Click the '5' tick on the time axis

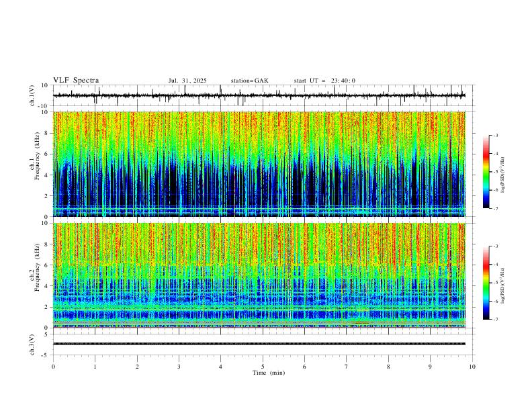pyautogui.click(x=263, y=367)
